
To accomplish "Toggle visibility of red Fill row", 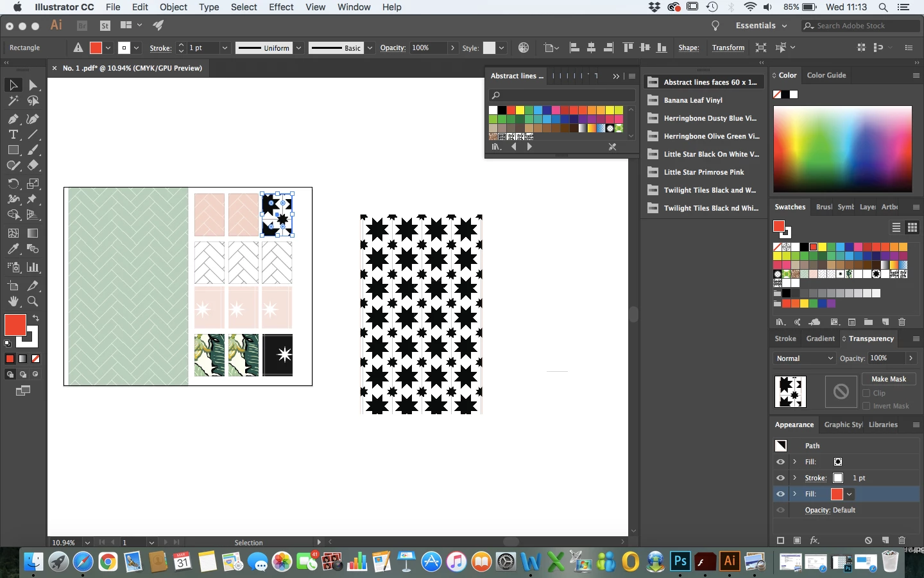I will click(x=780, y=494).
